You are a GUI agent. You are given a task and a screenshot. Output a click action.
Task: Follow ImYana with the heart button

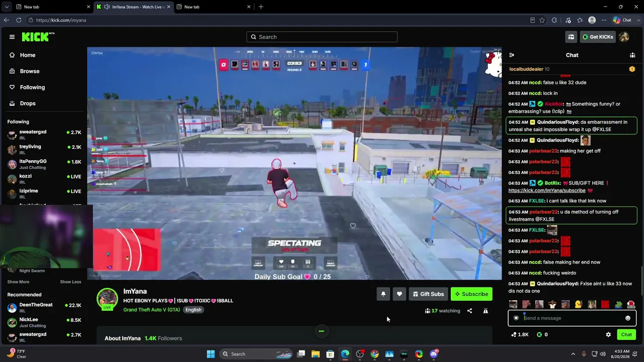pyautogui.click(x=399, y=294)
